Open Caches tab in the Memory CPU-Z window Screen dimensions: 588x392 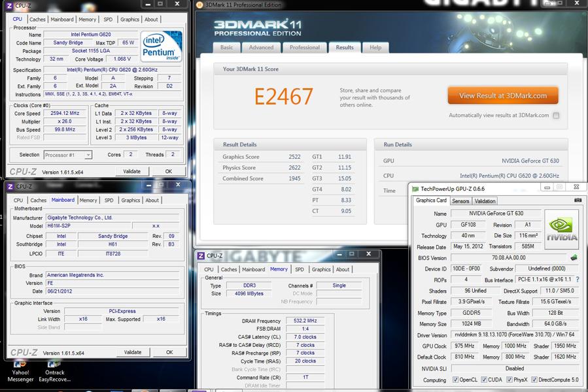tap(229, 269)
